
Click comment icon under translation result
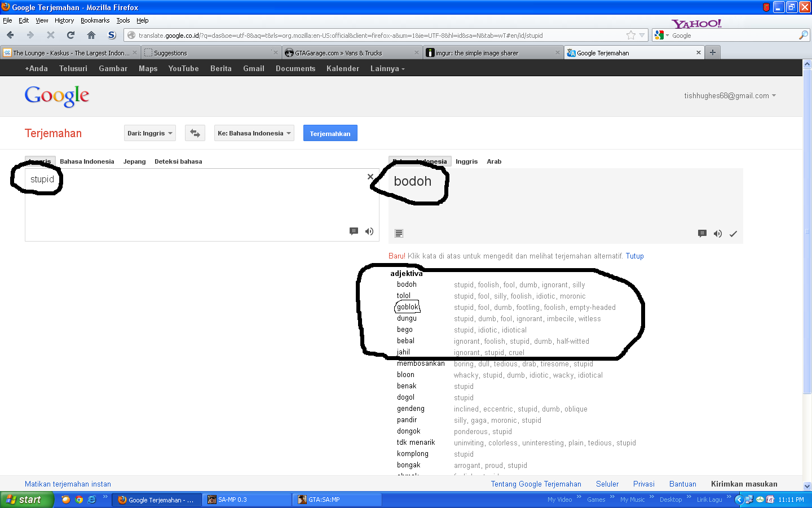pyautogui.click(x=702, y=234)
